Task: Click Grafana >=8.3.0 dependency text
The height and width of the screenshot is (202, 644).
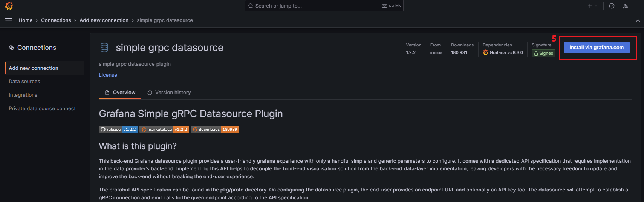Action: point(506,53)
